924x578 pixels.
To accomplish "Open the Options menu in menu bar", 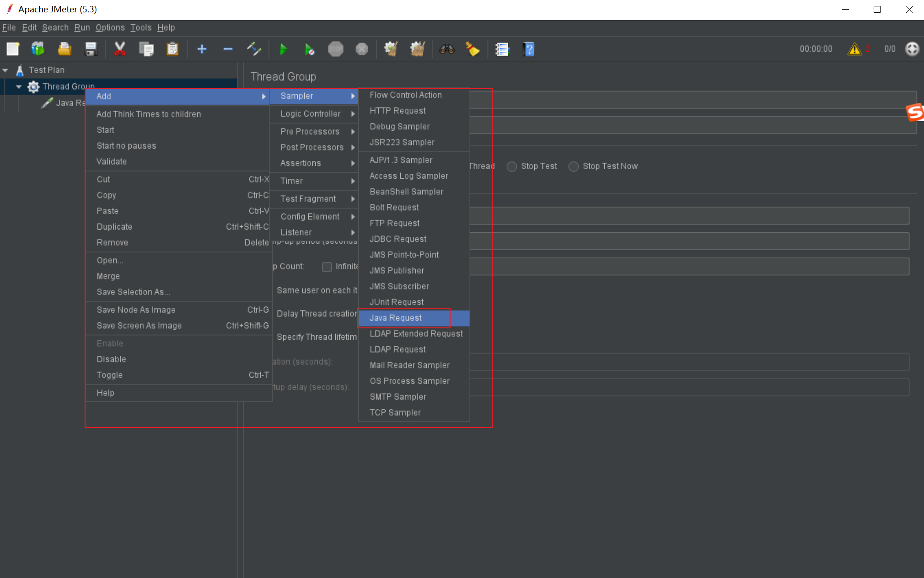I will 110,27.
